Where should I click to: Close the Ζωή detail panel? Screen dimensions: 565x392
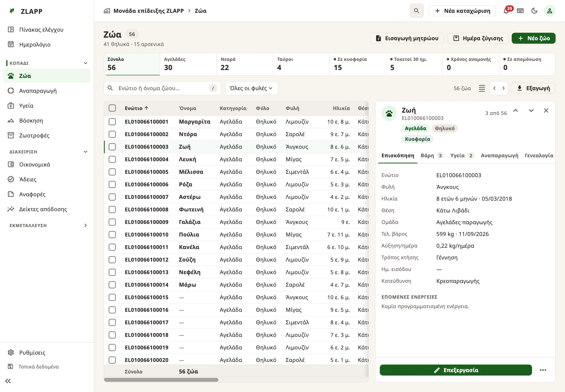coord(546,111)
